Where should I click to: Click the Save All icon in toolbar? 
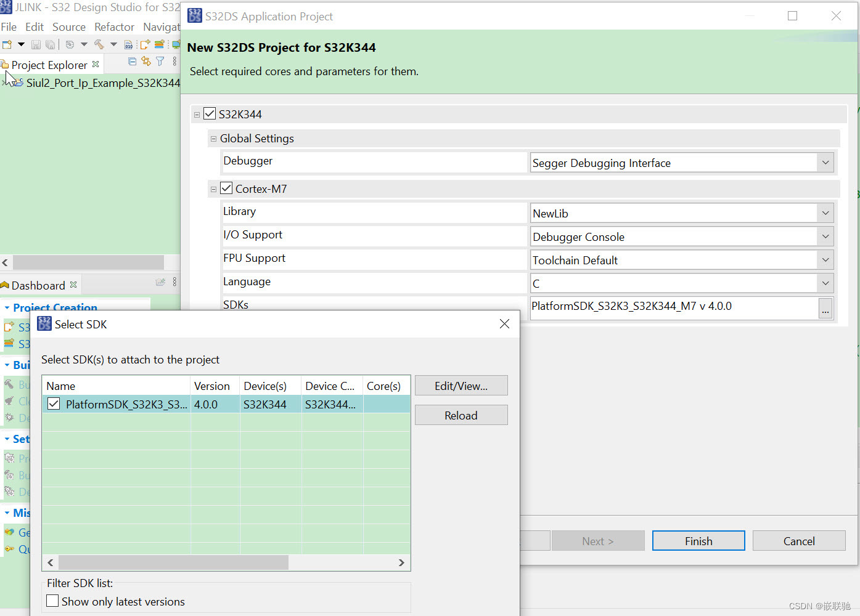tap(50, 44)
